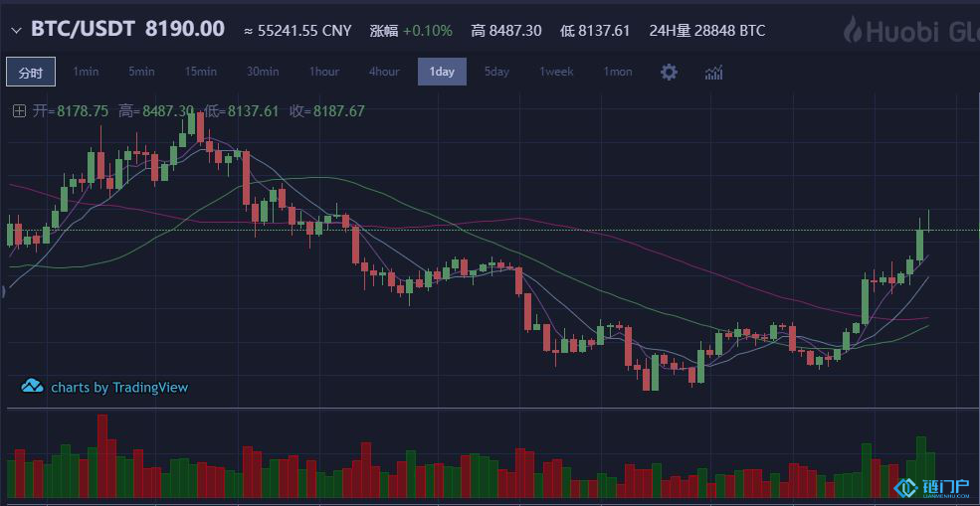Switch chart to 15min interval
980x506 pixels.
coord(200,73)
